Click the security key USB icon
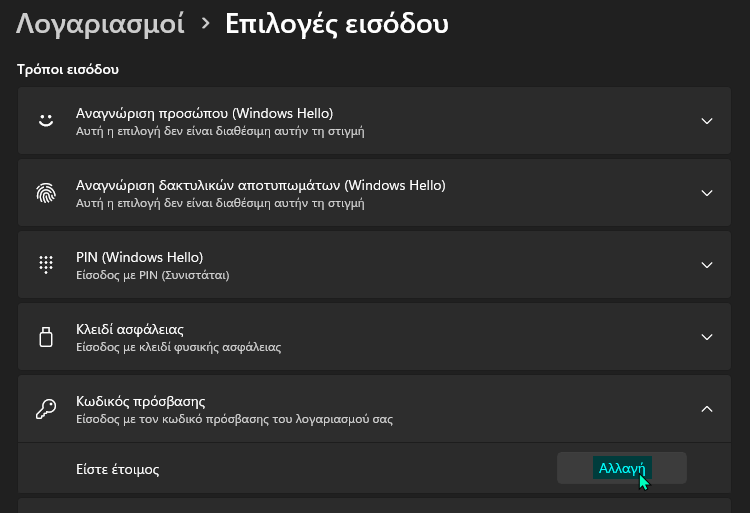 click(x=46, y=337)
